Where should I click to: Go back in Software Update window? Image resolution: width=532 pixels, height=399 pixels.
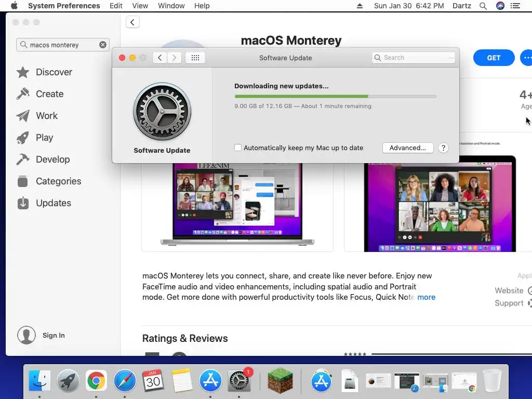pyautogui.click(x=160, y=58)
